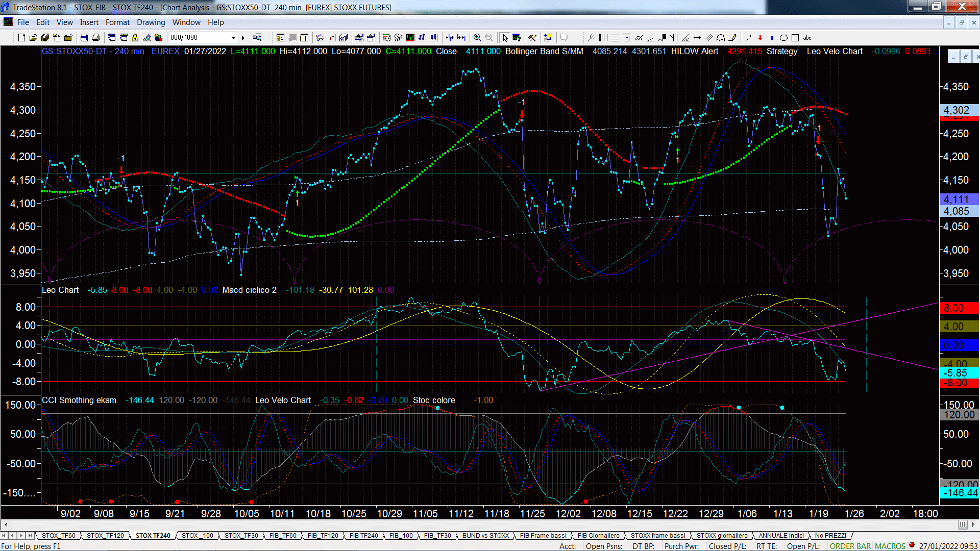Switch to the FIB Giornaliero tab
Viewport: 980px width, 551px height.
click(598, 536)
